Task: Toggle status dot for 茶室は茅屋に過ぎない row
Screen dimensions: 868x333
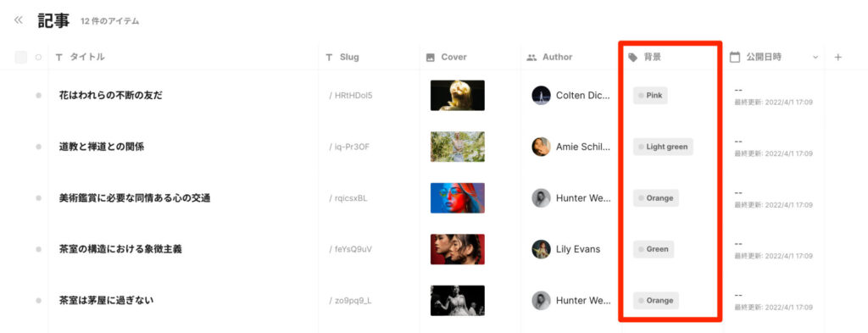Action: pyautogui.click(x=38, y=300)
